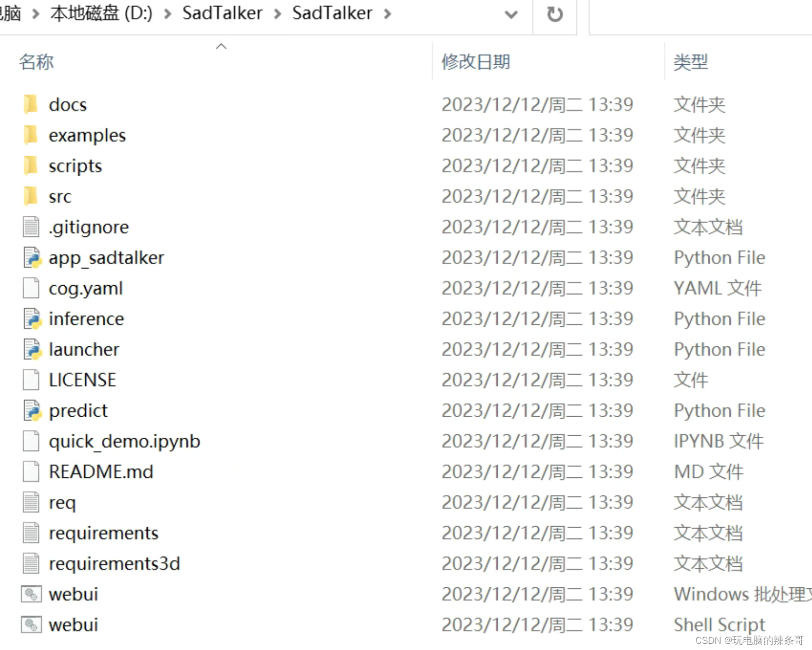Click the LICENSE file icon
812x650 pixels.
31,380
